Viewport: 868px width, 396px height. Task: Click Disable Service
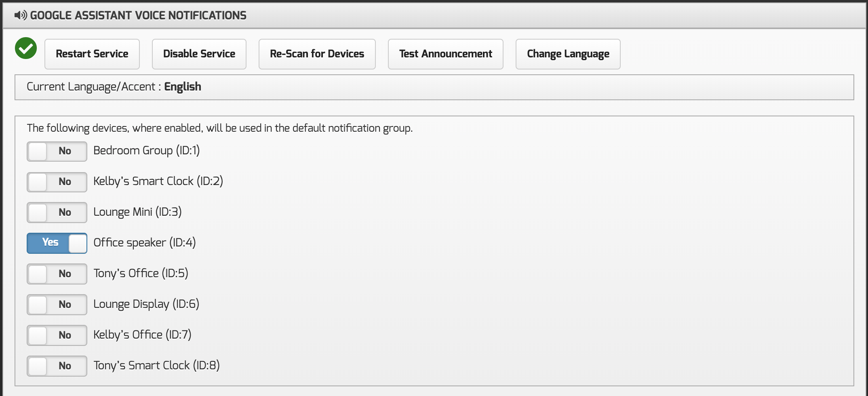pos(199,54)
